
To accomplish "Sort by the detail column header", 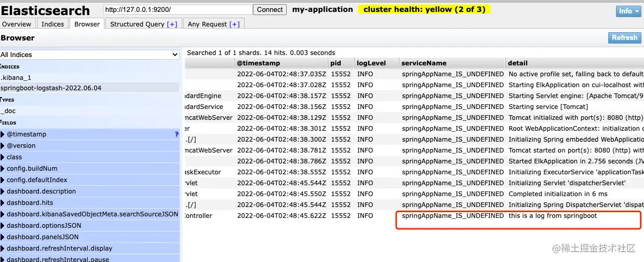I will click(x=575, y=63).
